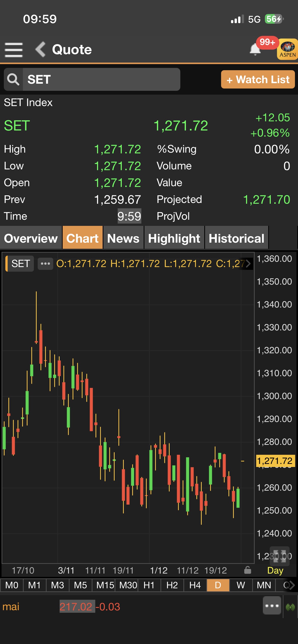Open chart series options three-dot icon
The height and width of the screenshot is (644, 298).
(45, 264)
